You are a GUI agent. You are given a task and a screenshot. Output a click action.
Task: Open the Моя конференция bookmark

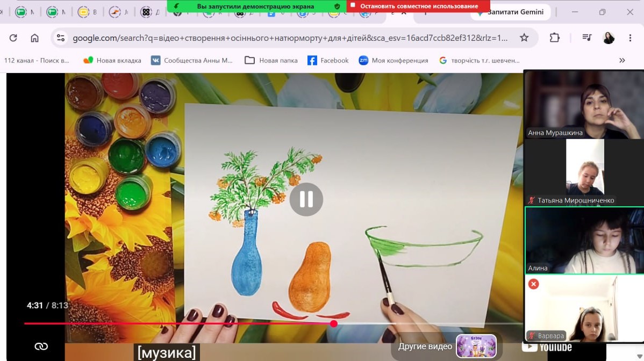click(393, 60)
